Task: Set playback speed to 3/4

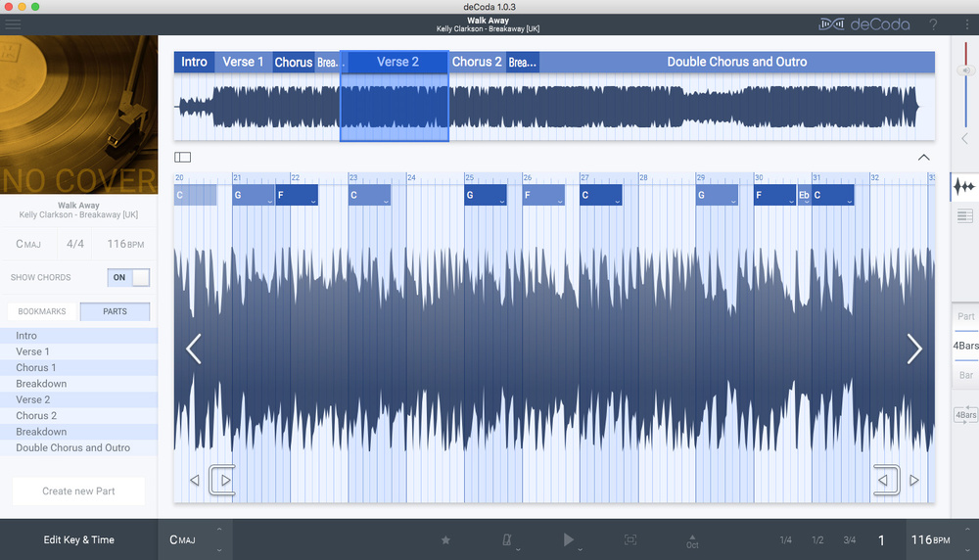Action: pyautogui.click(x=849, y=540)
